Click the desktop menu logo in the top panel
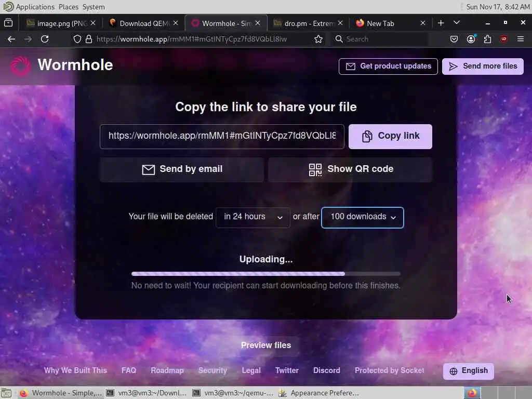Image resolution: width=532 pixels, height=399 pixels. [8, 6]
